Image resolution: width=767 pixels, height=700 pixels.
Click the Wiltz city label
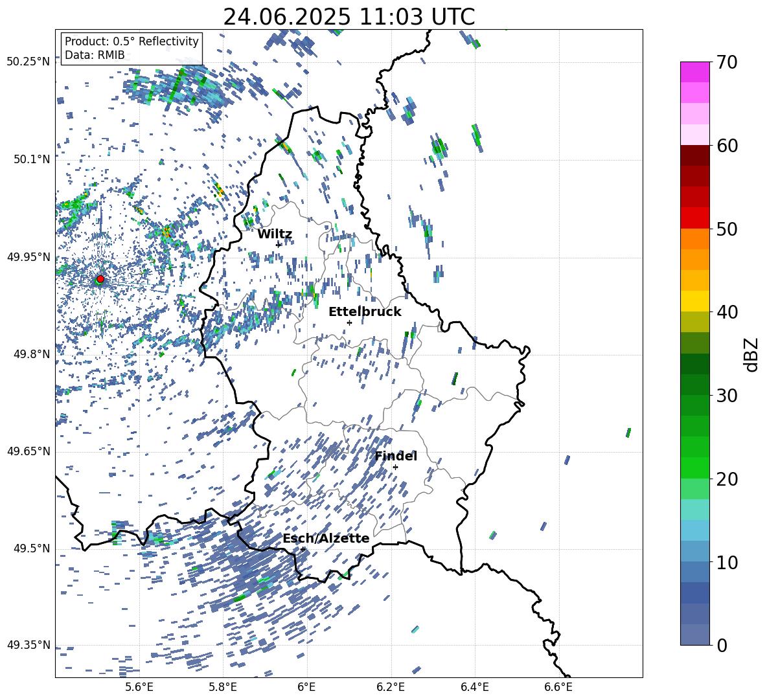pyautogui.click(x=275, y=234)
